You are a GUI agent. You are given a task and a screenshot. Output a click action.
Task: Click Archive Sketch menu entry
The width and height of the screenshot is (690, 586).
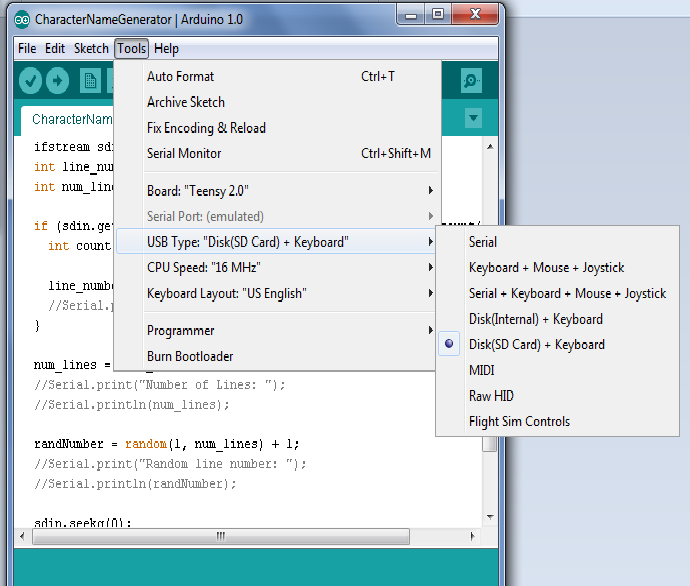pos(278,102)
